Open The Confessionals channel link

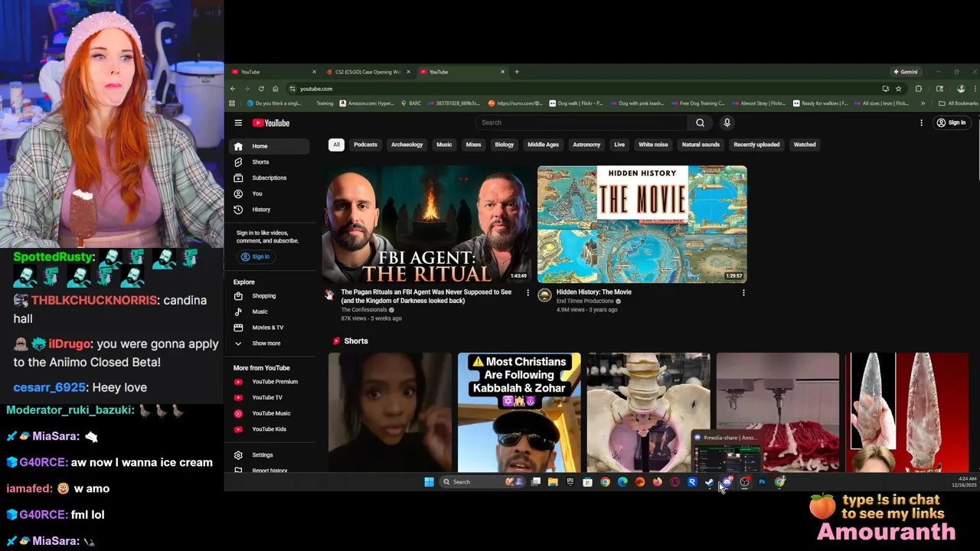(x=364, y=310)
